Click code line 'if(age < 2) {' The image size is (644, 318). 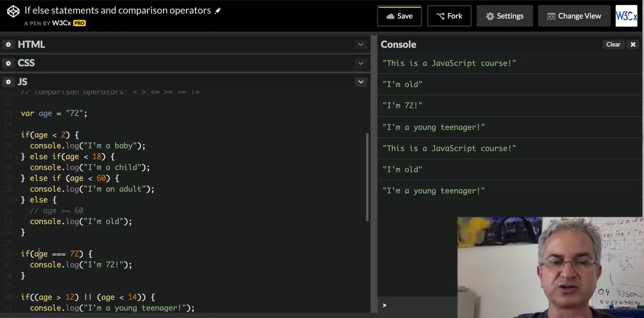tap(50, 135)
